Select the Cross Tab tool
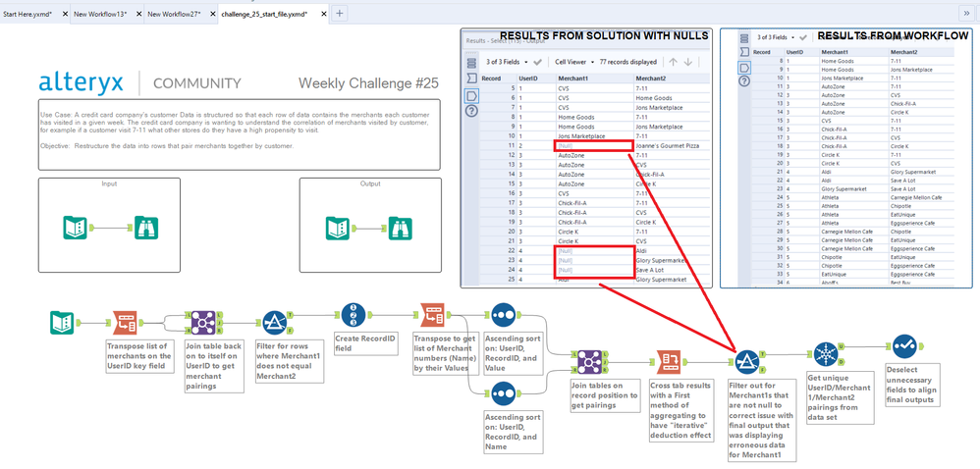Screen dimensions: 980x469 (x=668, y=362)
